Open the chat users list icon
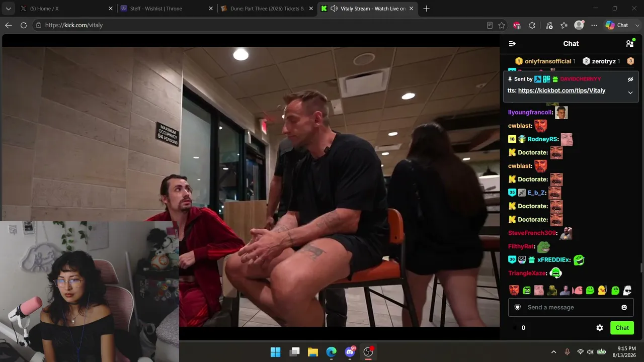This screenshot has height=362, width=644. [629, 44]
